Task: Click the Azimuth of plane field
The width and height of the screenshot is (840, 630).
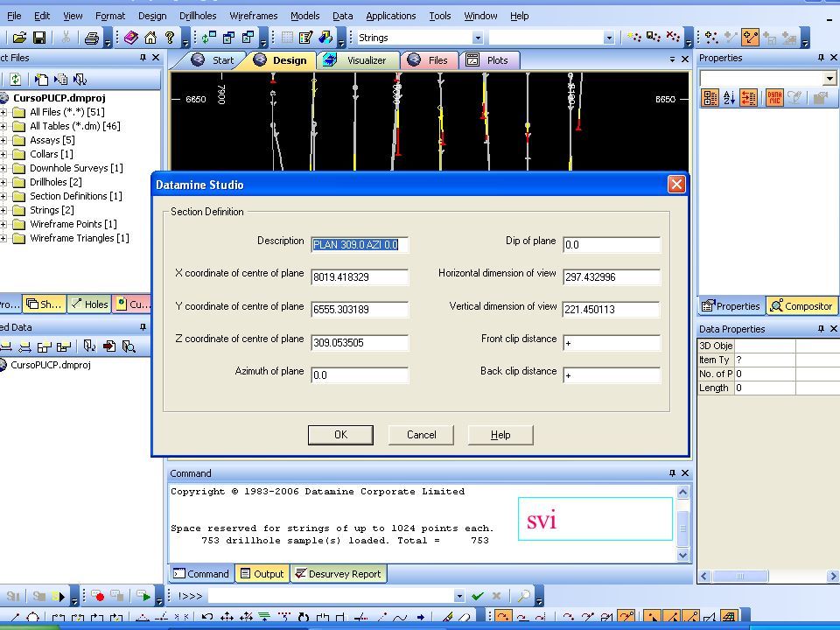Action: (x=360, y=375)
